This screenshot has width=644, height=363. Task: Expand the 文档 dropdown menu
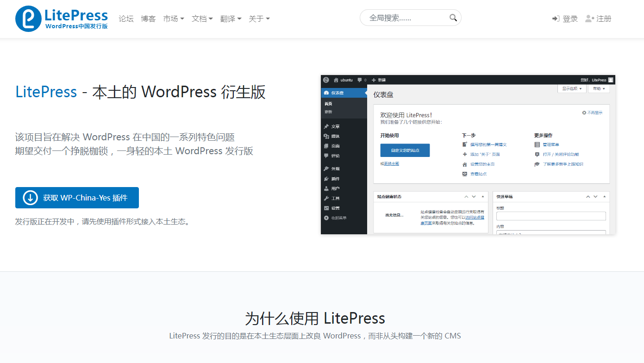click(202, 19)
